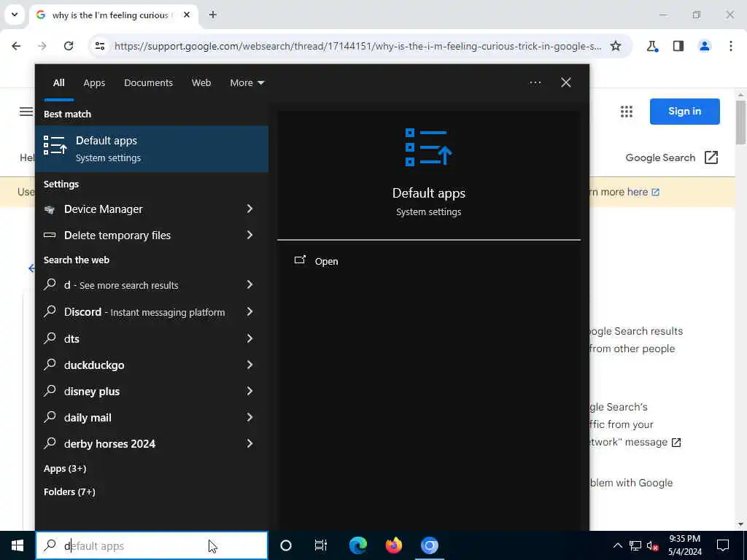Open the Google Search external link
Screen dimensions: 747x560
click(x=672, y=157)
